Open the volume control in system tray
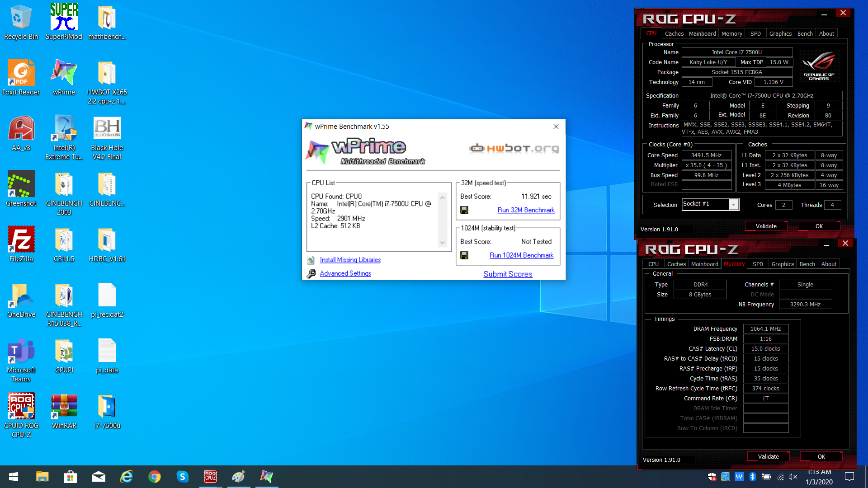Image resolution: width=868 pixels, height=488 pixels. click(793, 477)
